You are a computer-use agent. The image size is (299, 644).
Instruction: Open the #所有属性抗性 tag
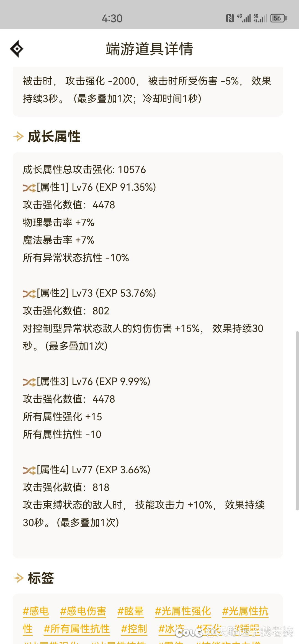click(x=77, y=629)
